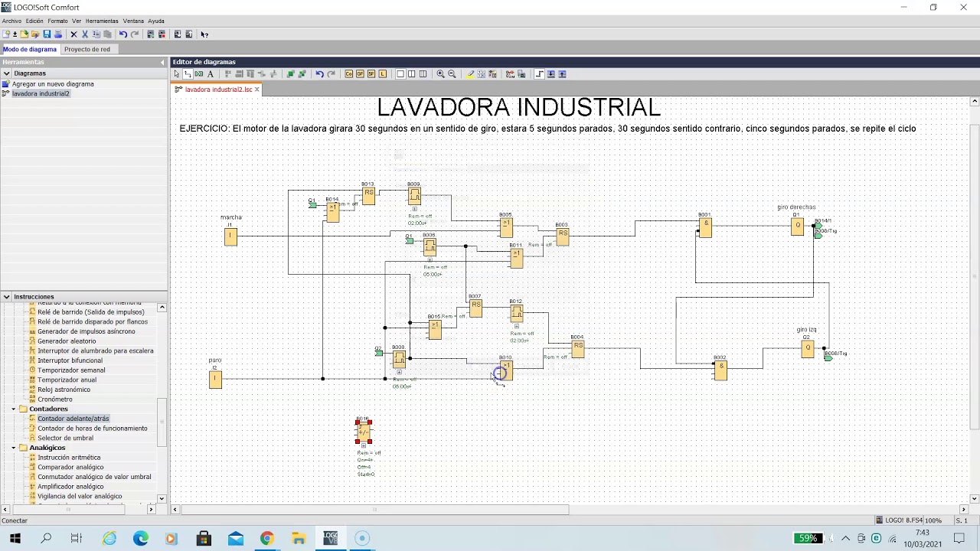
Task: Undo with the main toolbar undo arrow
Action: [x=122, y=34]
